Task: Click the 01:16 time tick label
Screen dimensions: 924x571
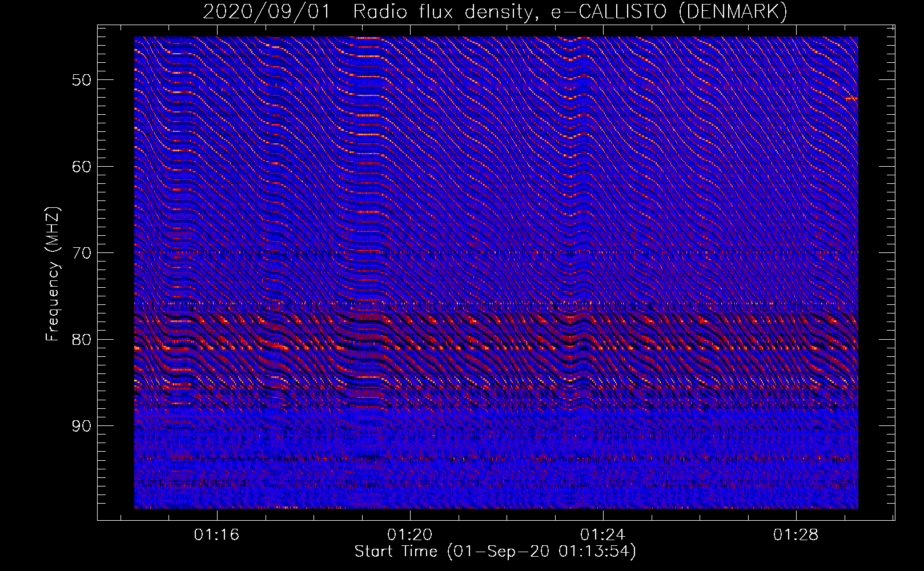Action: click(216, 535)
